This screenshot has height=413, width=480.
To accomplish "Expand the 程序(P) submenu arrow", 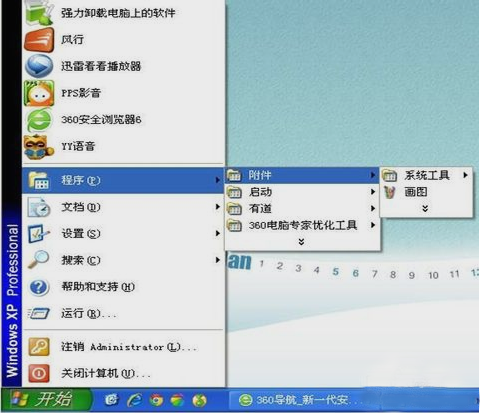I will (217, 180).
